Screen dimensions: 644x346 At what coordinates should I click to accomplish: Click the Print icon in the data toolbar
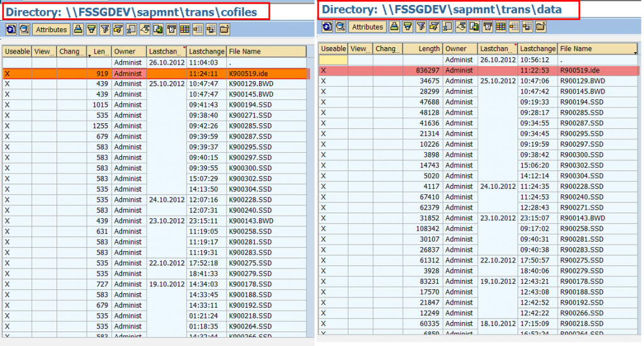click(x=394, y=26)
